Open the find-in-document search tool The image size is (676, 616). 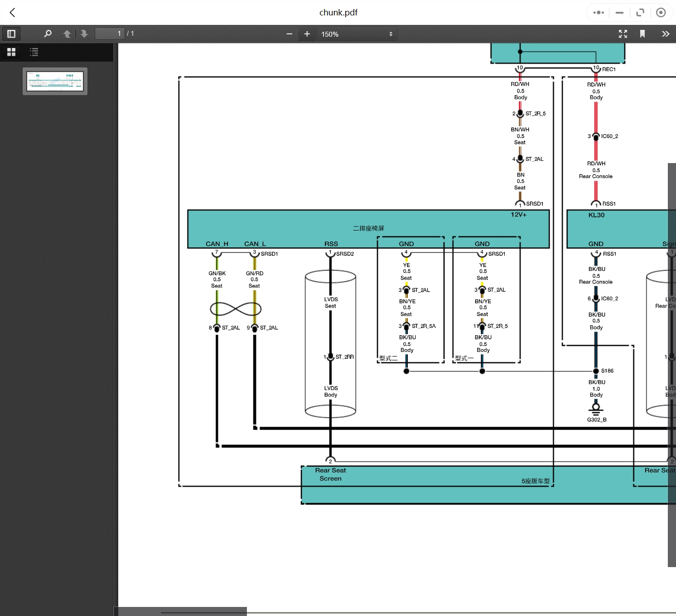point(48,34)
